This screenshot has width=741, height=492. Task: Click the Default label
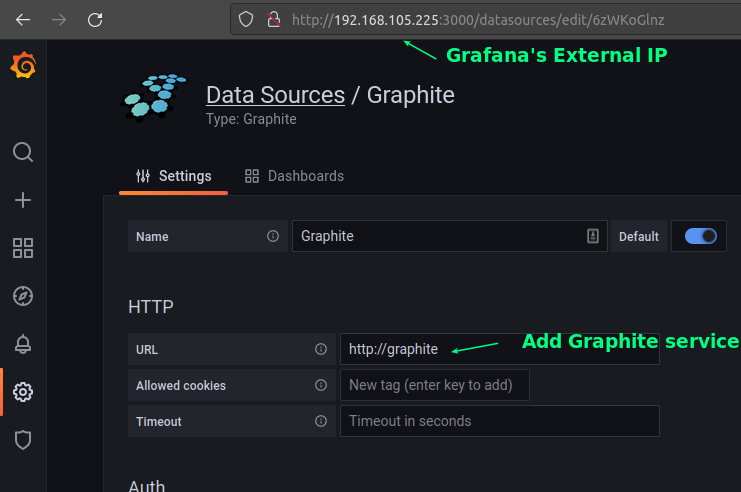click(638, 236)
